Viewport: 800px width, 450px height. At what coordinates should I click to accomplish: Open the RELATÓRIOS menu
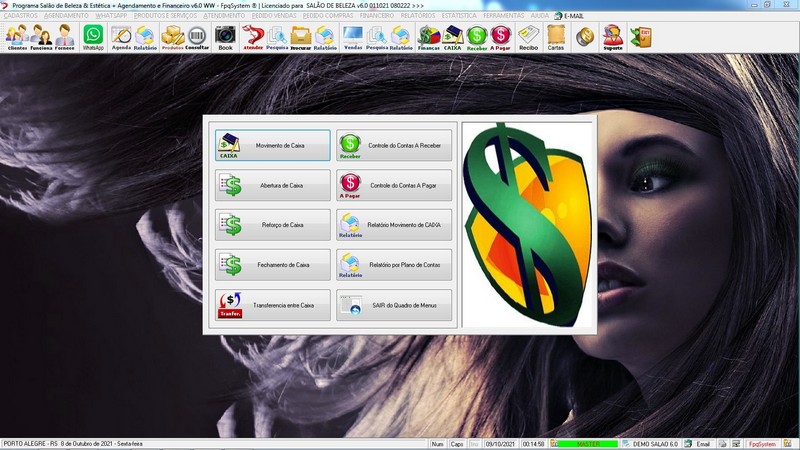click(x=420, y=16)
